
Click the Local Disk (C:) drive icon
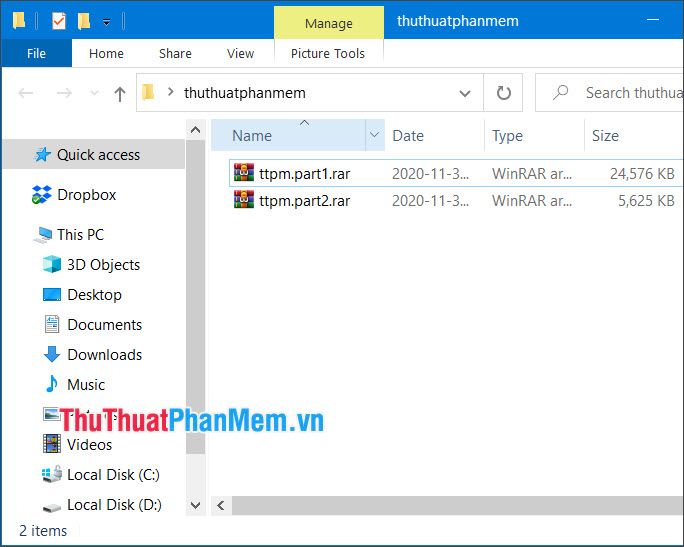(x=52, y=474)
